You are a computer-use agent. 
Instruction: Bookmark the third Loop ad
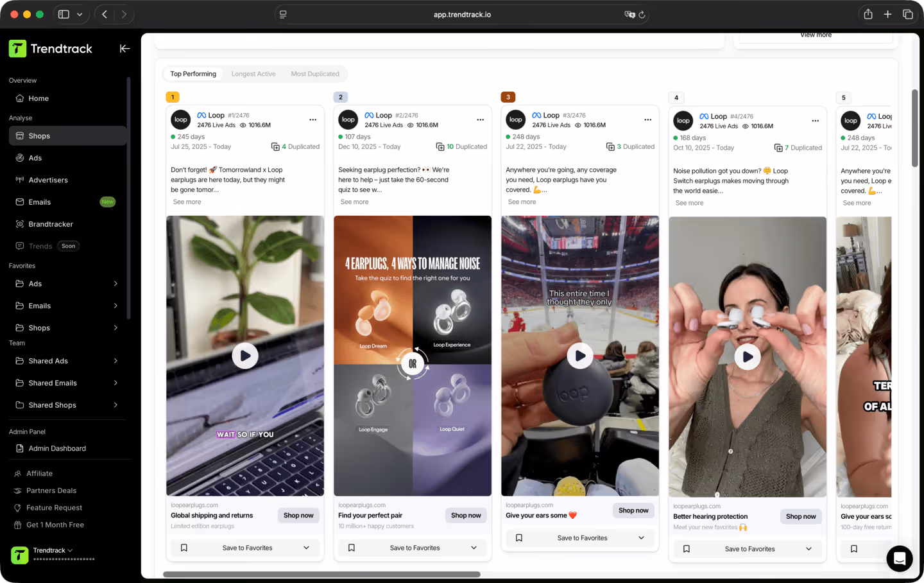518,537
